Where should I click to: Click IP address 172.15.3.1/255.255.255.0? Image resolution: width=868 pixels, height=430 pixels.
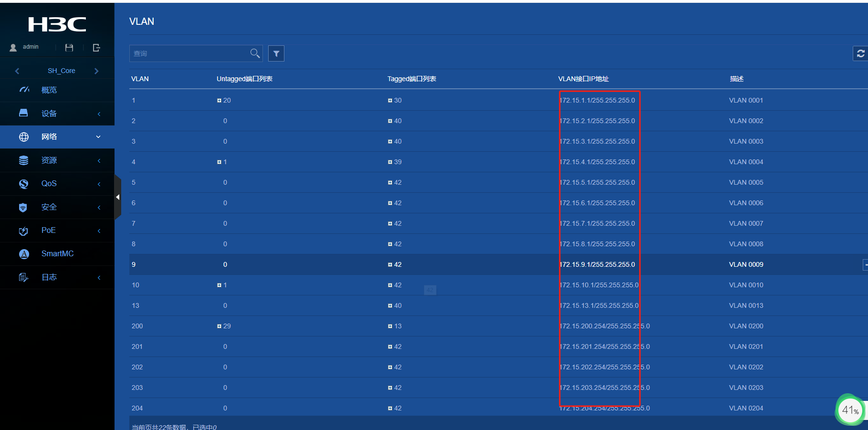pyautogui.click(x=597, y=142)
